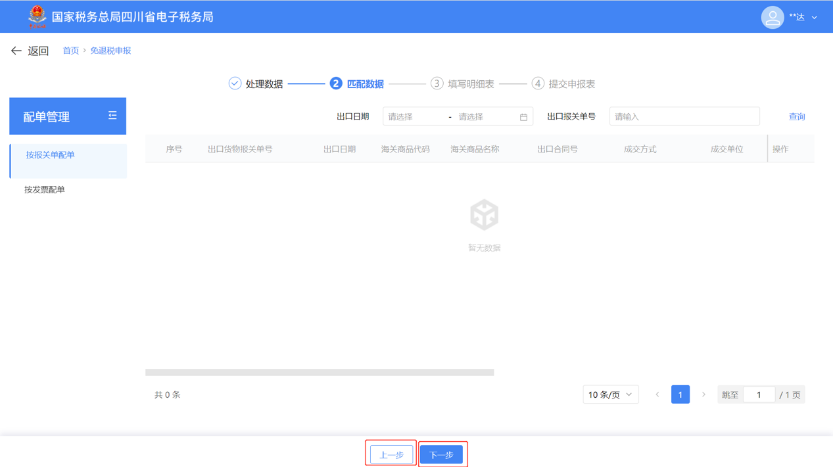Image resolution: width=833 pixels, height=473 pixels.
Task: Click the 查询 search link
Action: pos(796,117)
